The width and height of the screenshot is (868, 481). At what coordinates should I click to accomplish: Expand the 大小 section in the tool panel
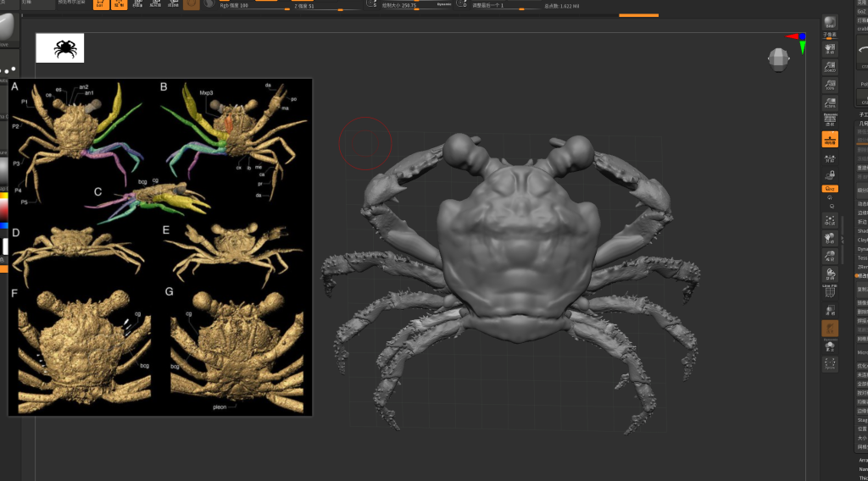[x=862, y=438]
